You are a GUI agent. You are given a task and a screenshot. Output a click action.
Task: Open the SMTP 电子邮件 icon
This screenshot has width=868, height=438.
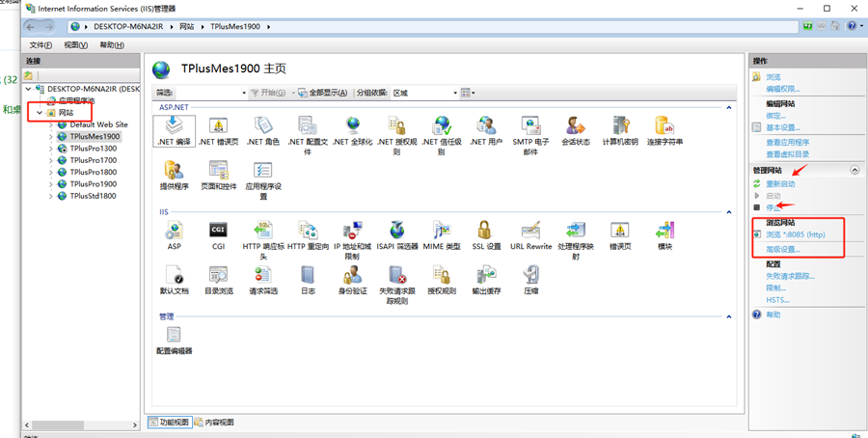point(530,134)
